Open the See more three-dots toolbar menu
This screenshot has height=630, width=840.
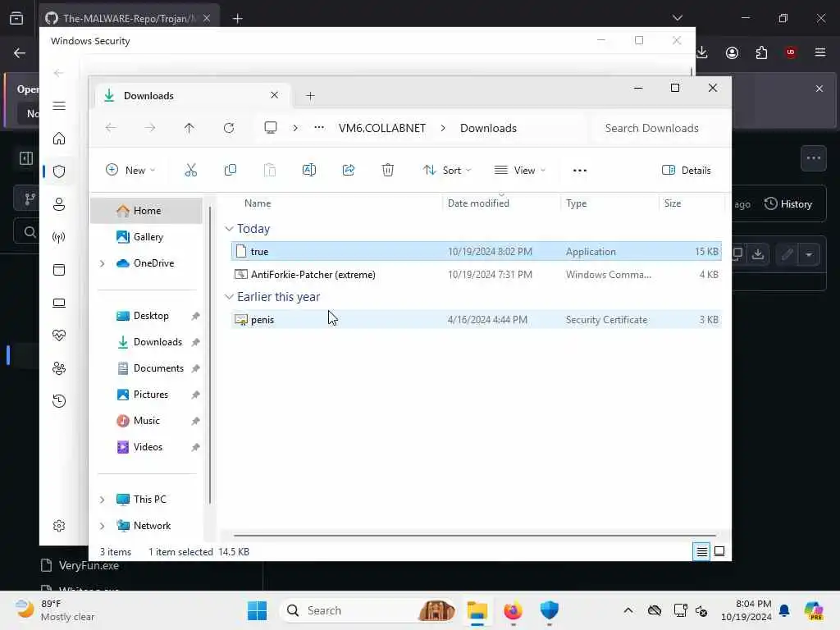[x=580, y=171]
